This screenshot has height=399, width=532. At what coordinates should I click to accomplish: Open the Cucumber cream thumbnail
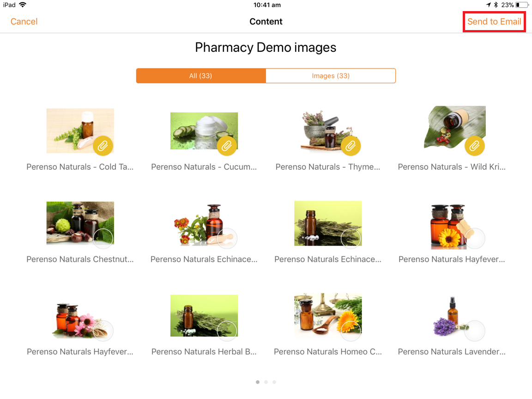click(204, 131)
